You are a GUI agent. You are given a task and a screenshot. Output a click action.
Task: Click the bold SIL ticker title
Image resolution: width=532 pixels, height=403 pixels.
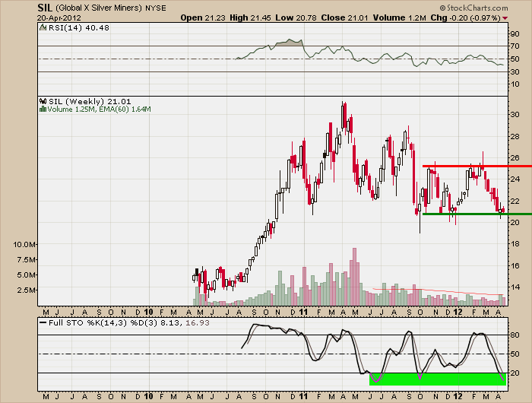[45, 8]
